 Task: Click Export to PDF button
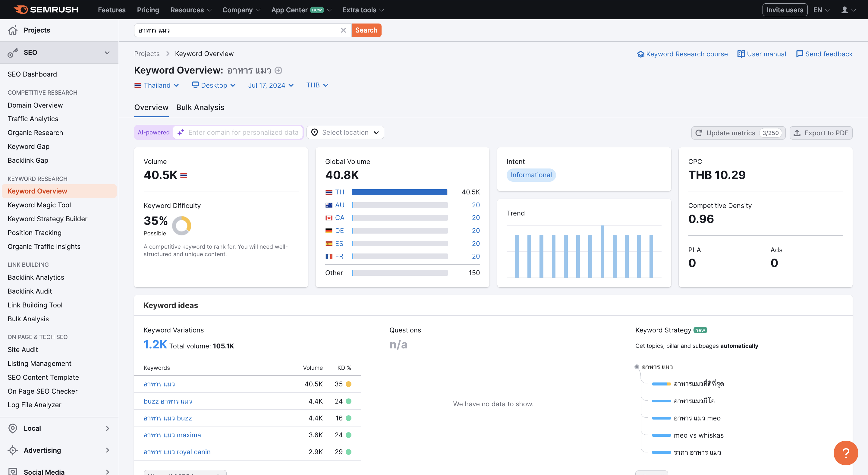point(821,133)
